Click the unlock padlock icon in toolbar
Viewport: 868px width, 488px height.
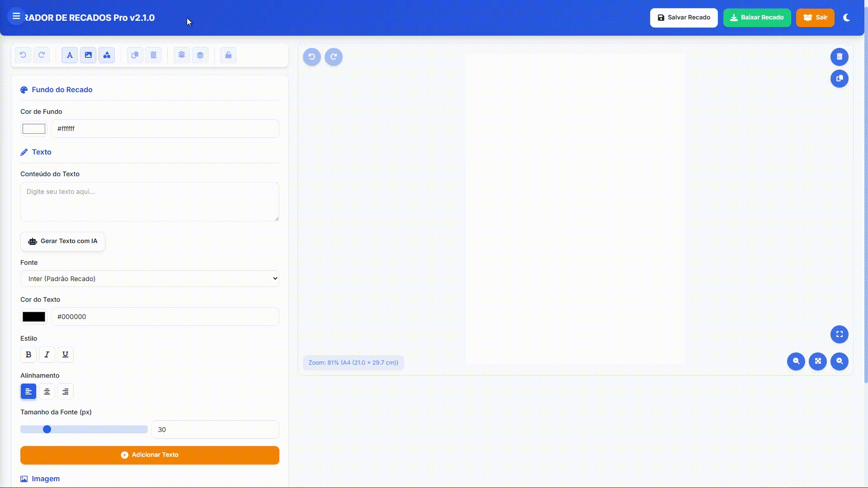click(228, 55)
